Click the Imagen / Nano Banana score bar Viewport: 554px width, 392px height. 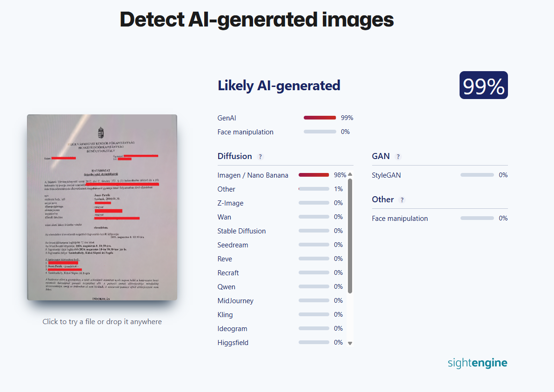[x=314, y=175]
